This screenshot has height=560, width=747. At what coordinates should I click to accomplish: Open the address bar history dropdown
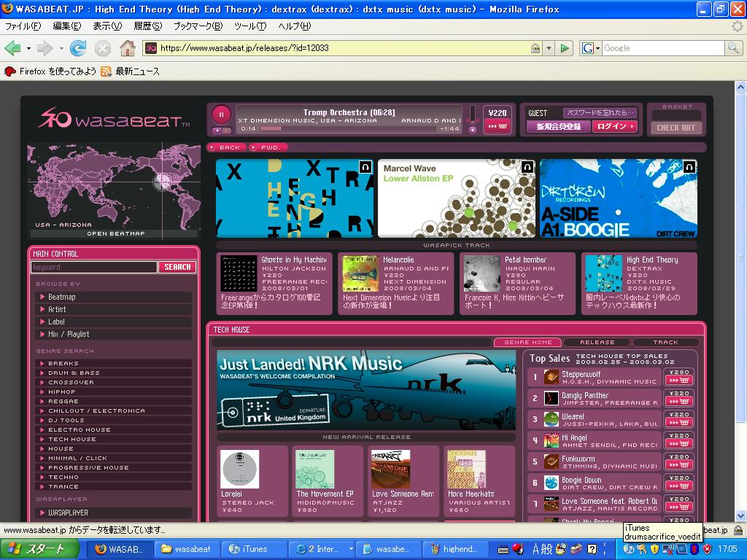click(549, 48)
